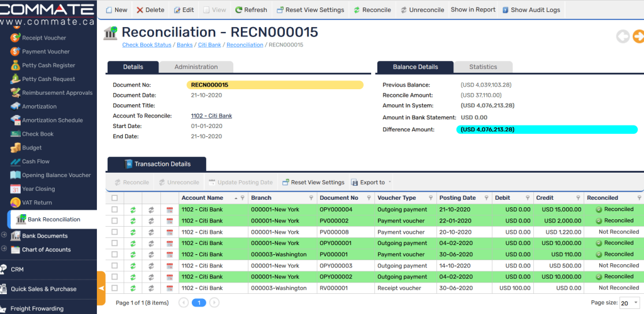Click the Check Book Status breadcrumb link
The width and height of the screenshot is (644, 314).
coord(147,45)
